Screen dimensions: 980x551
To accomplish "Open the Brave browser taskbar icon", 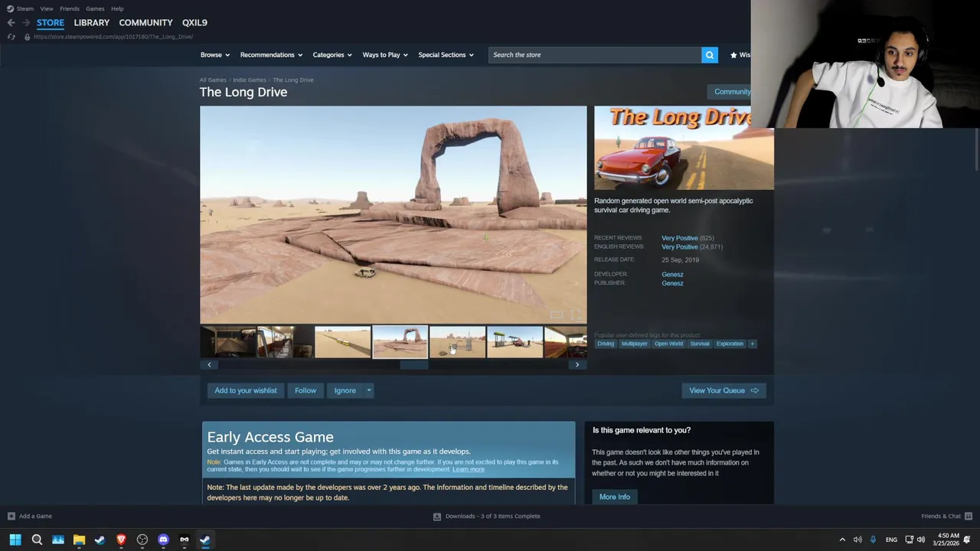I will [121, 540].
